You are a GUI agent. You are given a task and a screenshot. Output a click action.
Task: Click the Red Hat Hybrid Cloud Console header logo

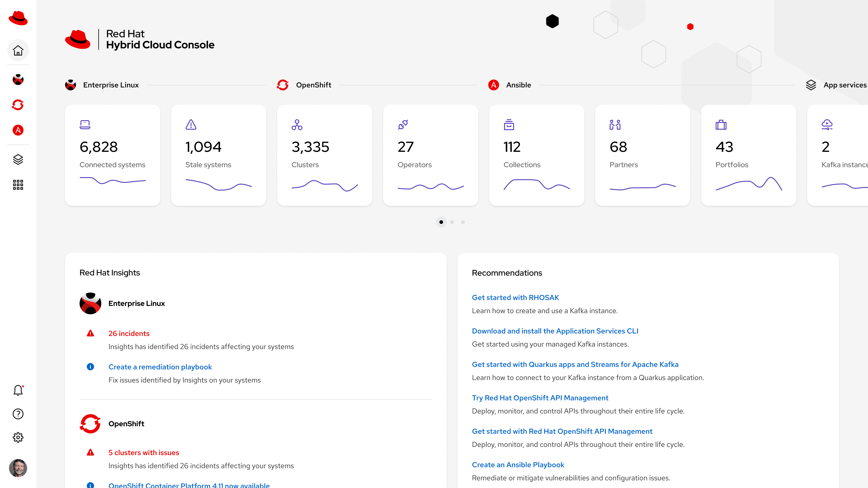click(x=140, y=39)
